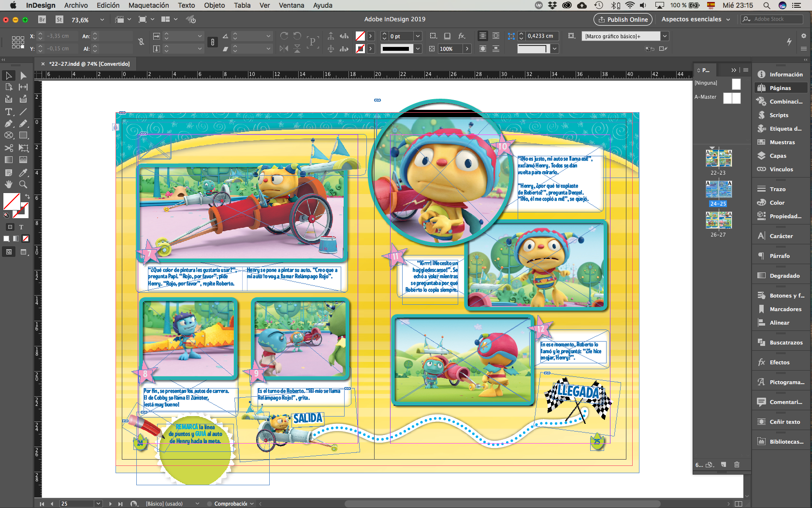Click the reference point locator grid
This screenshot has width=812, height=508.
tap(18, 42)
